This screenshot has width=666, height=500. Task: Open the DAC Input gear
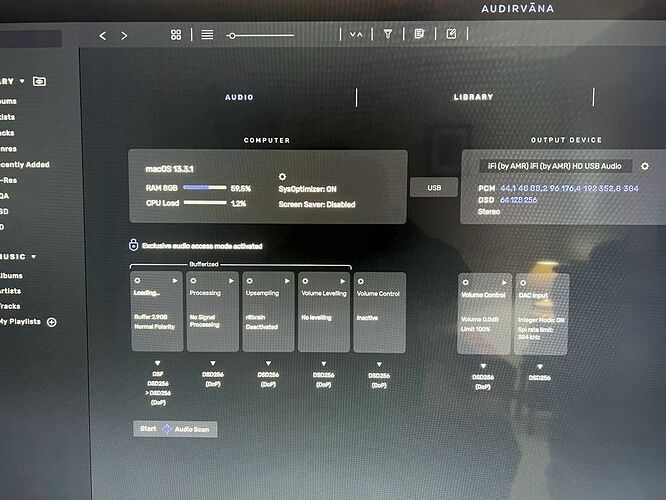coord(523,282)
